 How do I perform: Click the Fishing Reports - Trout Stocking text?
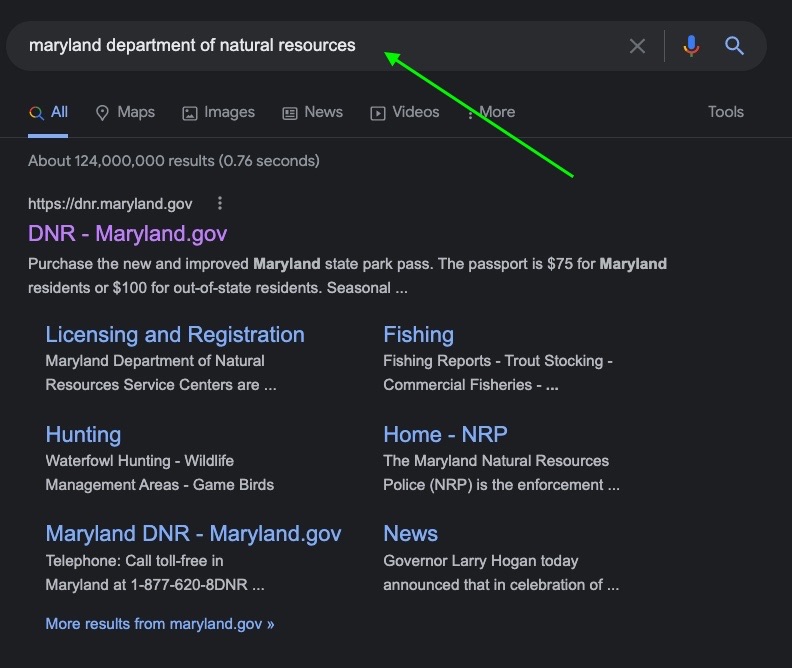pyautogui.click(x=498, y=373)
